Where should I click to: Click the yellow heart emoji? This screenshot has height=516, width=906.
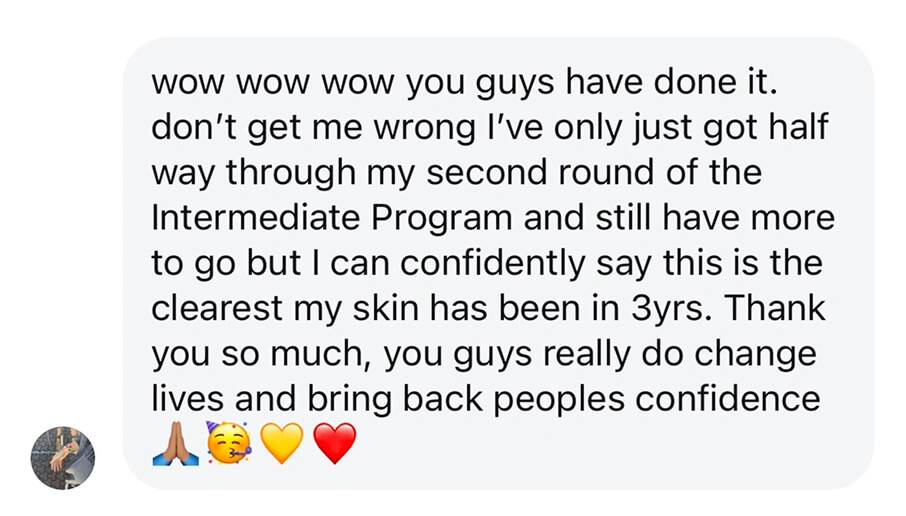point(282,443)
